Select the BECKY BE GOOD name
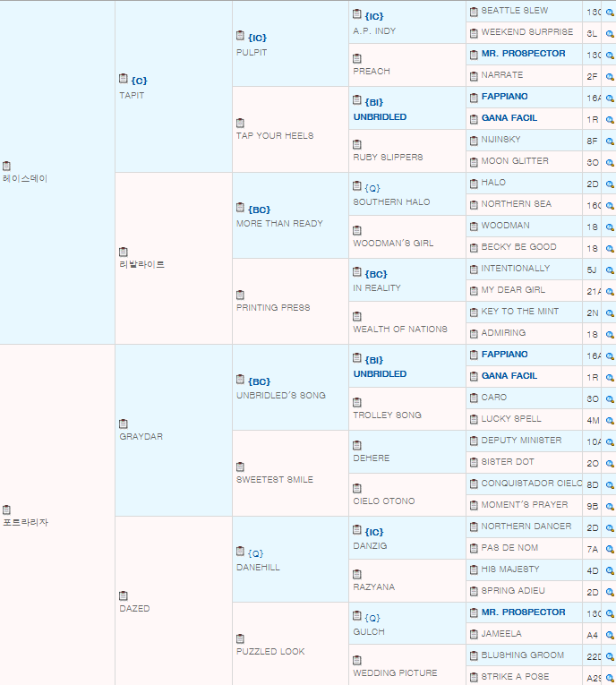Image resolution: width=616 pixels, height=685 pixels. click(x=518, y=247)
